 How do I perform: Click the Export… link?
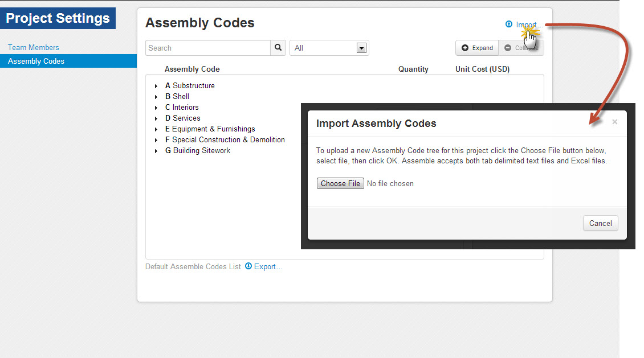point(268,266)
